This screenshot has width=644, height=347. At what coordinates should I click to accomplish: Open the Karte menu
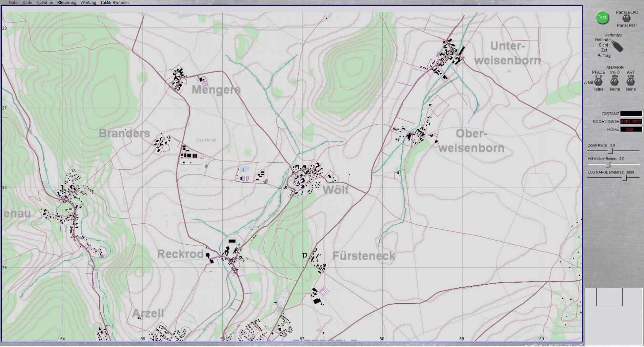(x=27, y=3)
